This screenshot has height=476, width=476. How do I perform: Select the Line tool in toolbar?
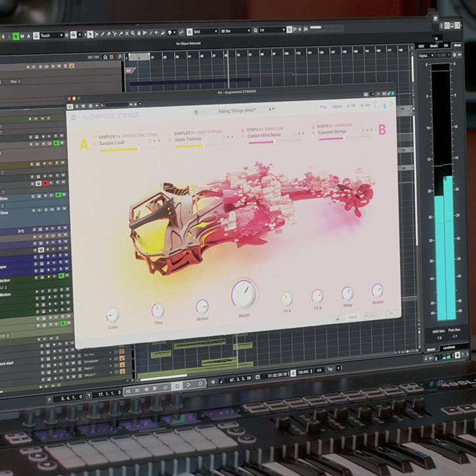click(x=150, y=33)
